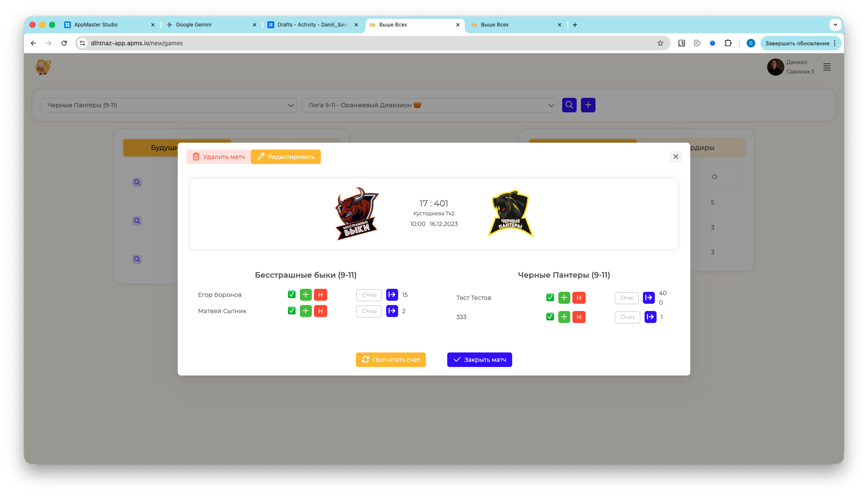This screenshot has height=496, width=868.
Task: Submit points arrow for Тест Тестов
Action: [648, 298]
